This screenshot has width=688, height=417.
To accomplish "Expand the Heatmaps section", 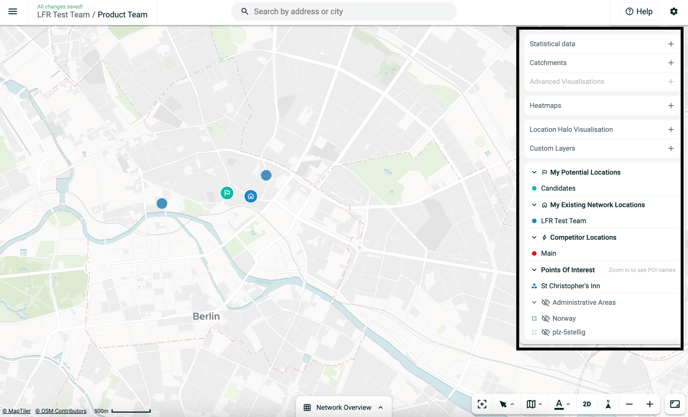I will pos(670,106).
